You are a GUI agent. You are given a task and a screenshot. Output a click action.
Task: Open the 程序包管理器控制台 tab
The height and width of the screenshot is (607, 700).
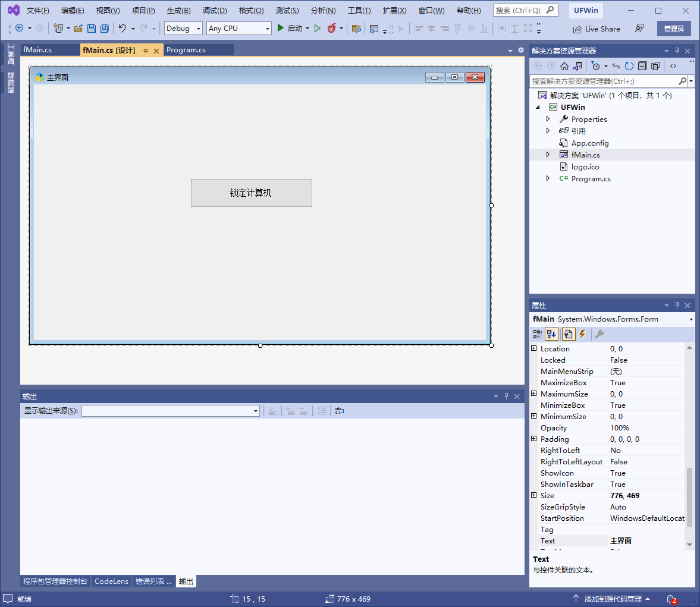(55, 581)
